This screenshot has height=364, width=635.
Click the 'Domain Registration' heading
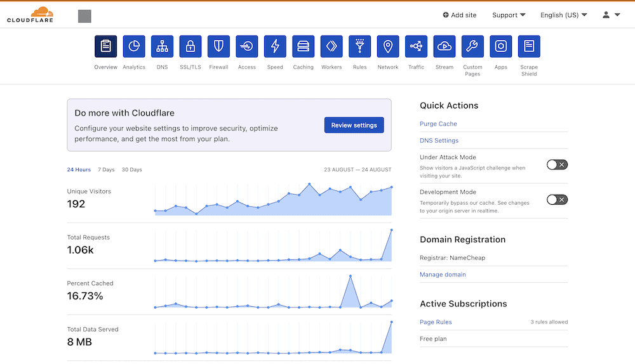tap(462, 240)
